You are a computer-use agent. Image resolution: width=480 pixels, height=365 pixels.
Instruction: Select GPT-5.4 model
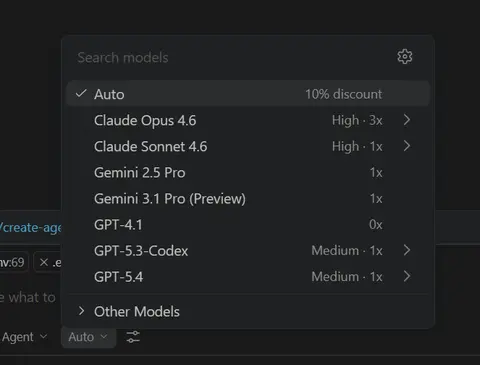coord(248,276)
